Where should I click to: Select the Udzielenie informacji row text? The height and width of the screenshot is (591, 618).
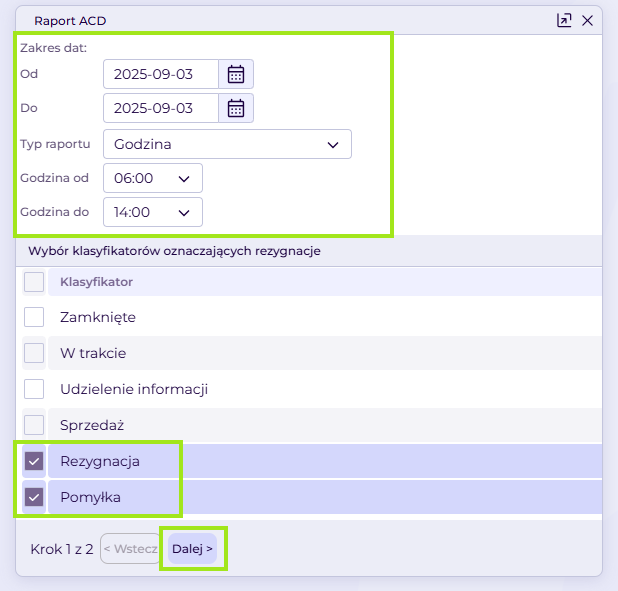134,389
